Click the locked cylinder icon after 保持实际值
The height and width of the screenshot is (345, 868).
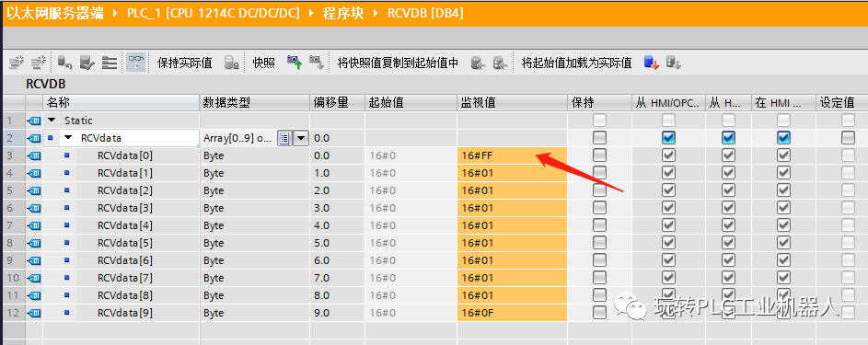pyautogui.click(x=231, y=63)
